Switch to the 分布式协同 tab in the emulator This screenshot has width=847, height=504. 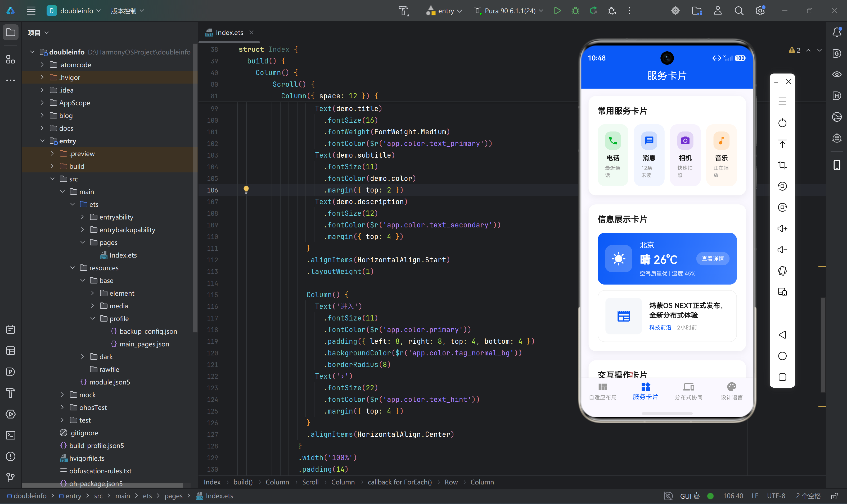pyautogui.click(x=689, y=391)
